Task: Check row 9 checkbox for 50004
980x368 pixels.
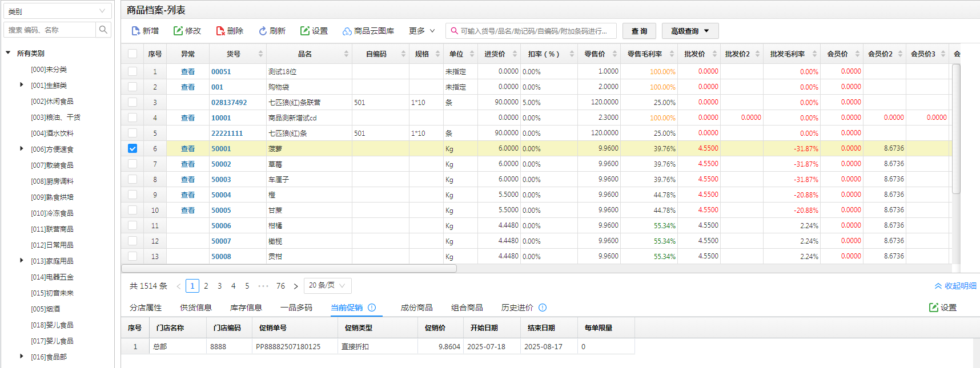Action: [x=132, y=195]
